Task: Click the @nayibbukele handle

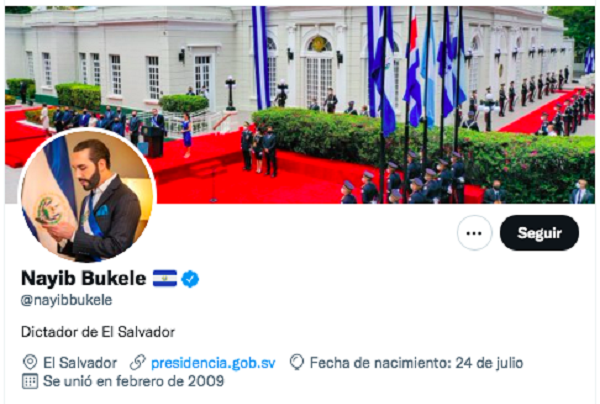Action: point(67,300)
